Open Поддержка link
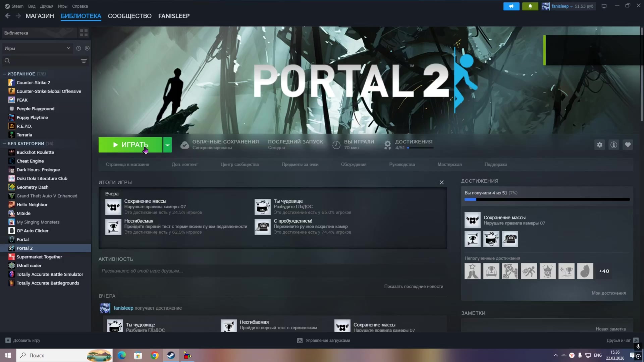The width and height of the screenshot is (644, 362). click(x=496, y=165)
